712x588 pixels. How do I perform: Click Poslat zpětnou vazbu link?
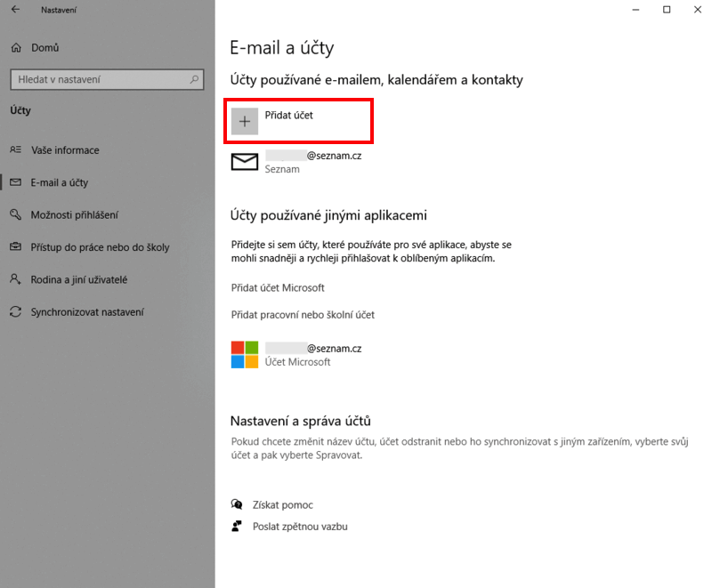300,527
